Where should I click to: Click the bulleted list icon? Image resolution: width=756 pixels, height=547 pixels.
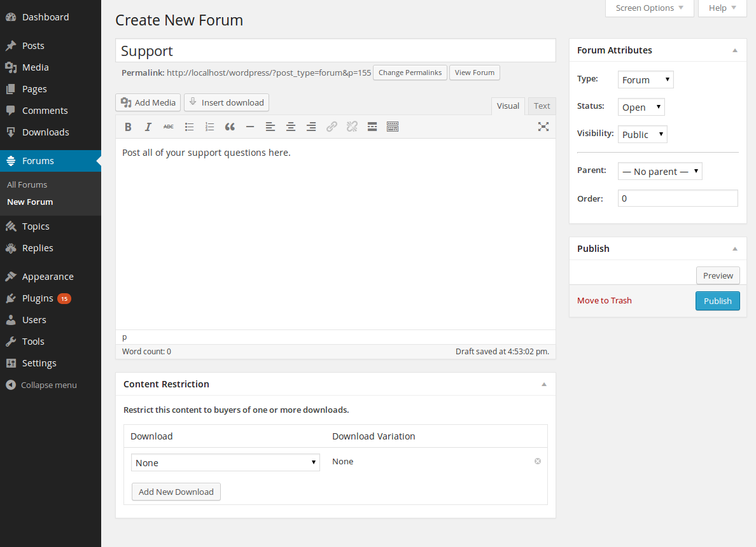coord(189,127)
